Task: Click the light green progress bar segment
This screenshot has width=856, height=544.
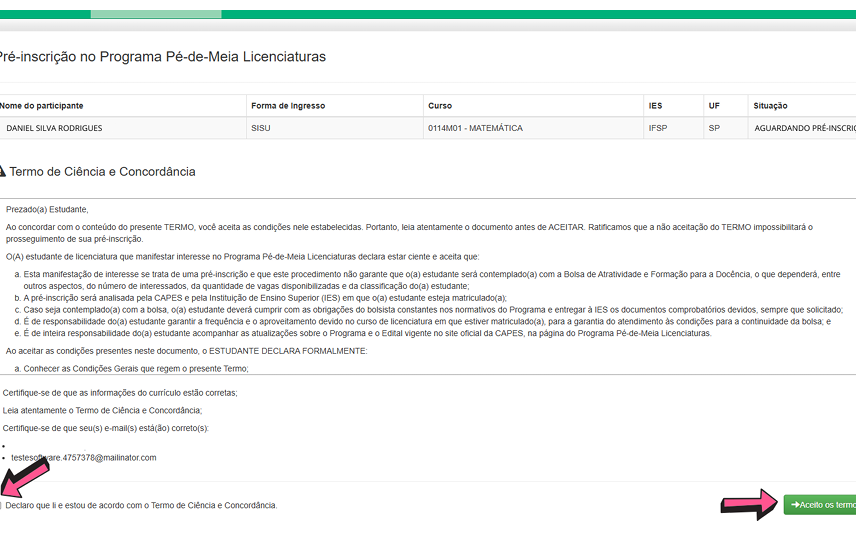Action: point(155,14)
